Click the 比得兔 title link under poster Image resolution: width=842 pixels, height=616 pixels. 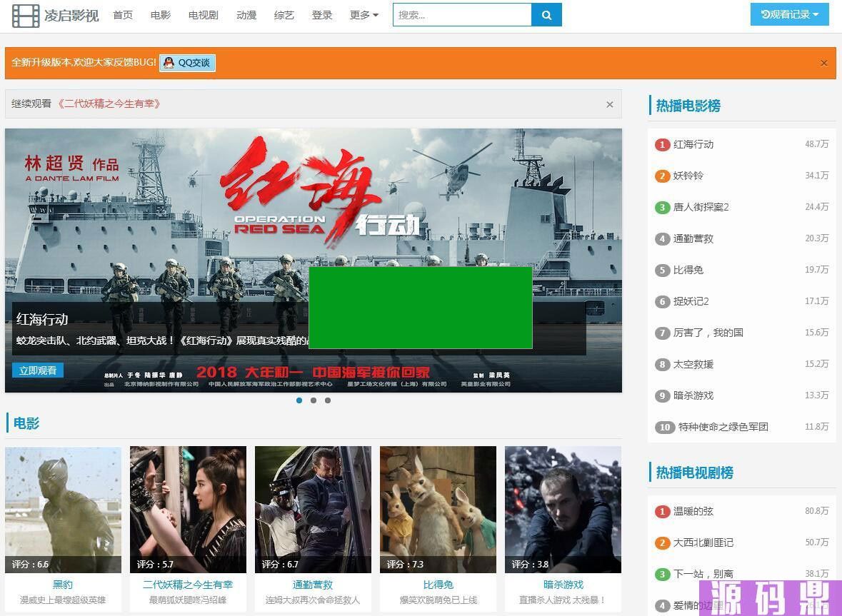click(438, 585)
